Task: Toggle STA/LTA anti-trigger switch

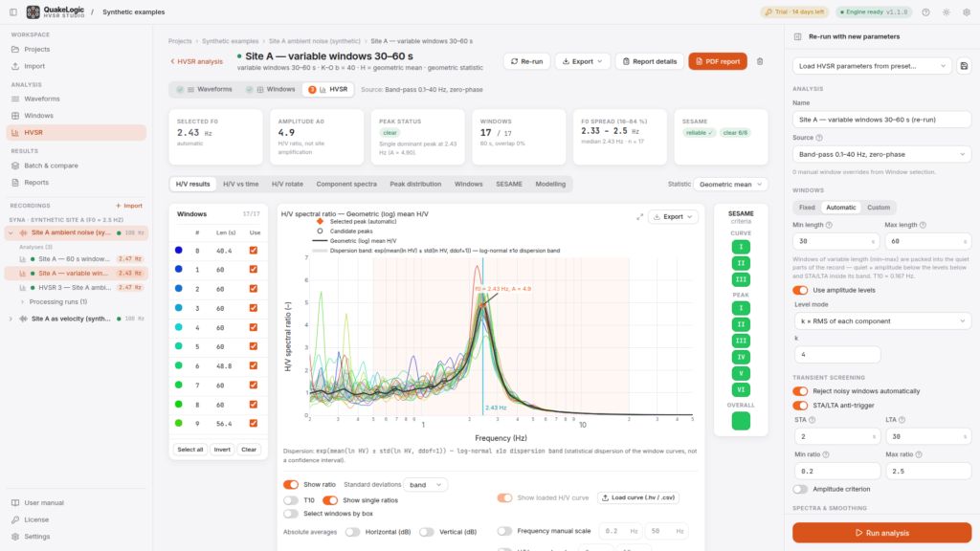Action: (800, 406)
